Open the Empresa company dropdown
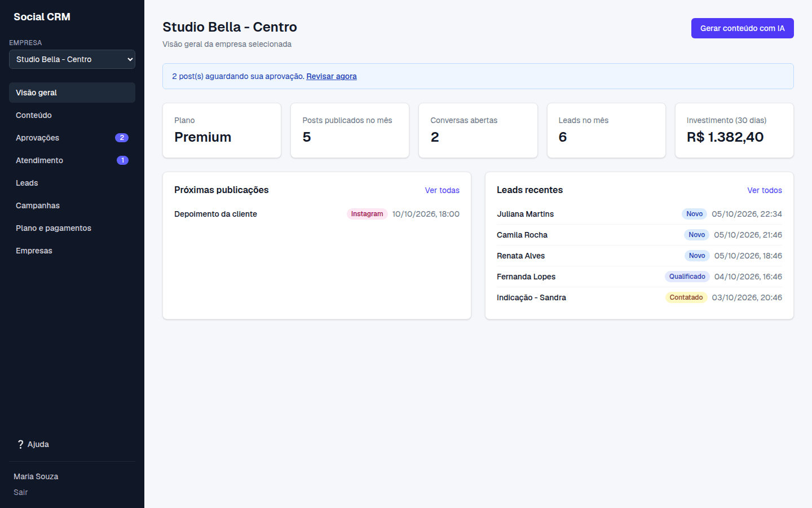Screen dimensions: 812x508 pos(72,59)
